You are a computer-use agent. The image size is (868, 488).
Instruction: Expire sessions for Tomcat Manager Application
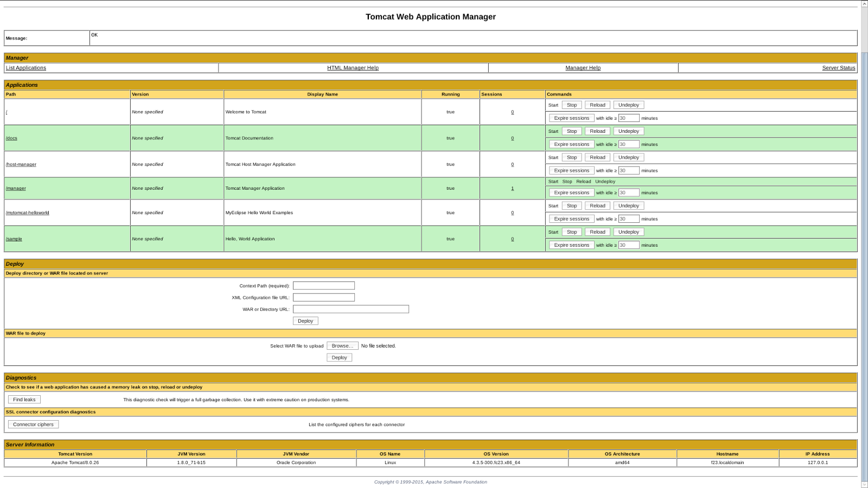[x=571, y=192]
